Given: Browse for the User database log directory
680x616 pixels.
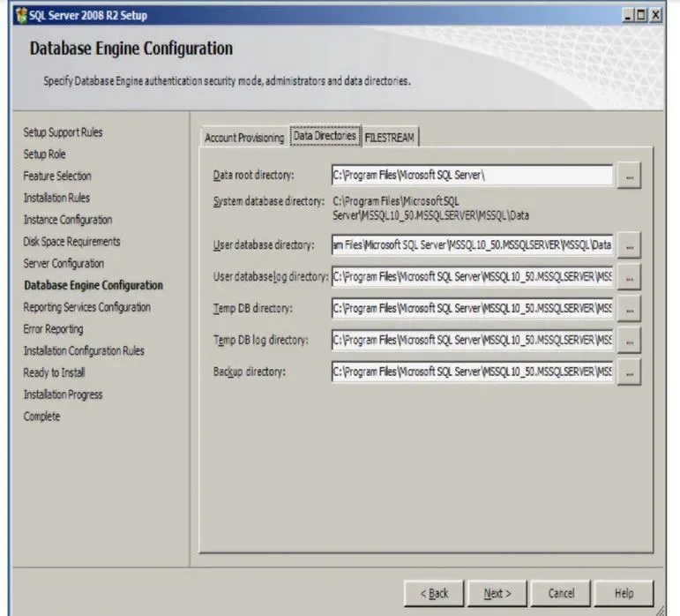Looking at the screenshot, I should (x=629, y=278).
